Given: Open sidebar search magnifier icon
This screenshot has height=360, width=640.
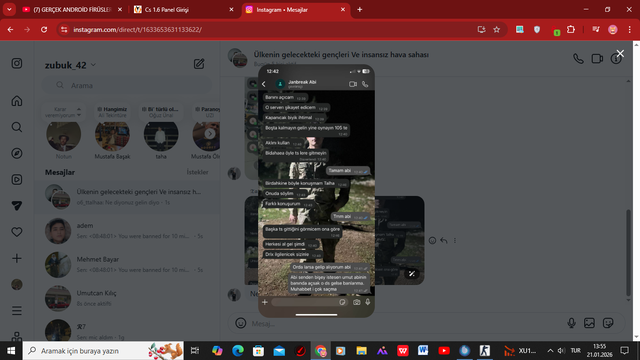Looking at the screenshot, I should pos(17,127).
